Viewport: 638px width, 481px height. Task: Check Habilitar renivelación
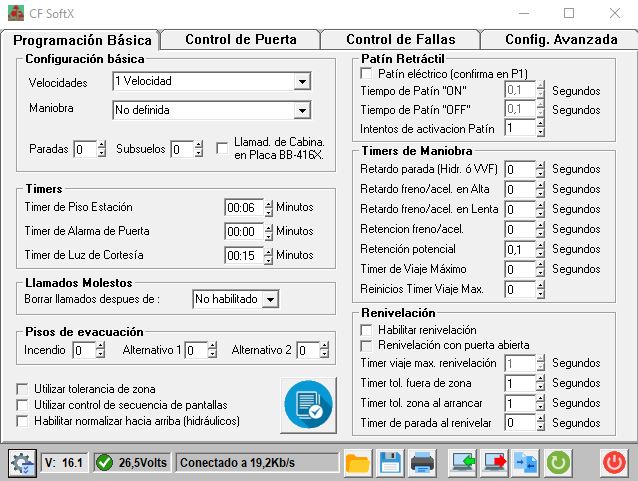coord(366,330)
